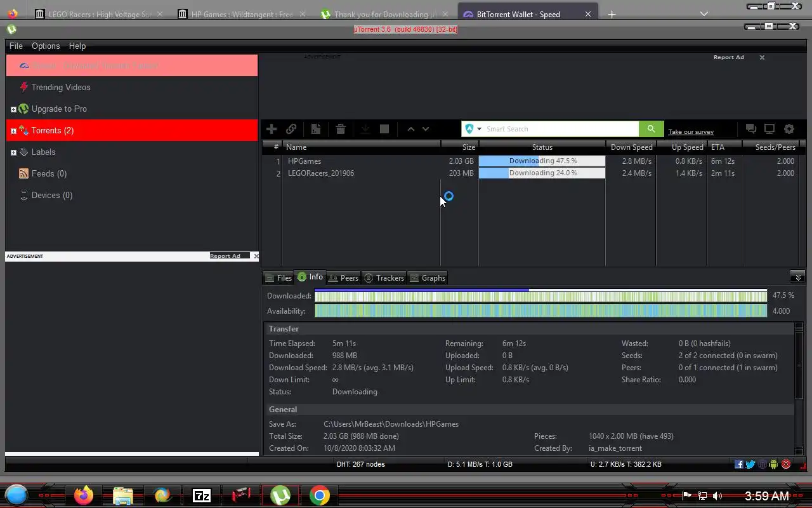Expand the Torrents (2) tree node
Viewport: 812px width, 508px height.
tap(13, 131)
